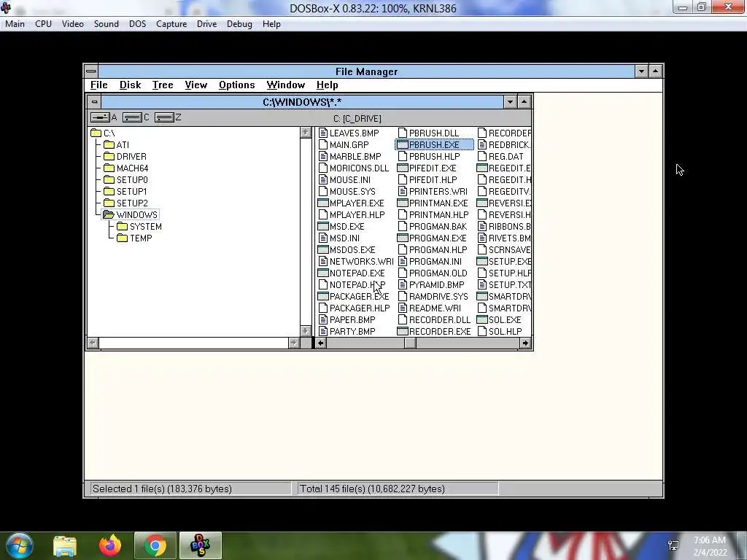Select the NOTEPAD.EXE program icon
Screen dimensions: 747x560
tap(323, 273)
